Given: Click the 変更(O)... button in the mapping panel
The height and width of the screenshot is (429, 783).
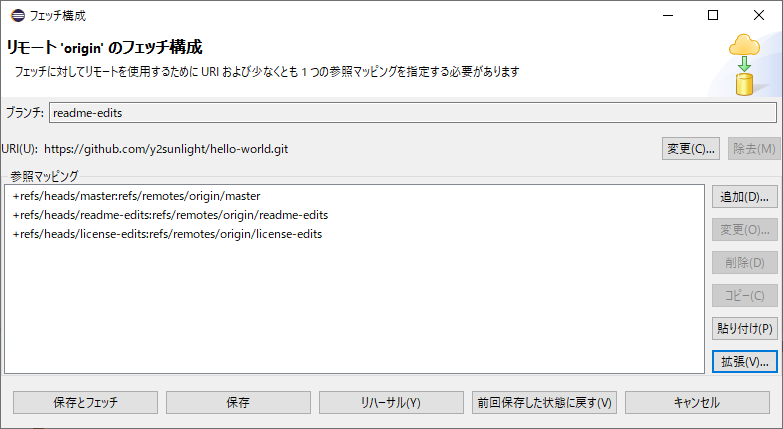Looking at the screenshot, I should point(744,230).
